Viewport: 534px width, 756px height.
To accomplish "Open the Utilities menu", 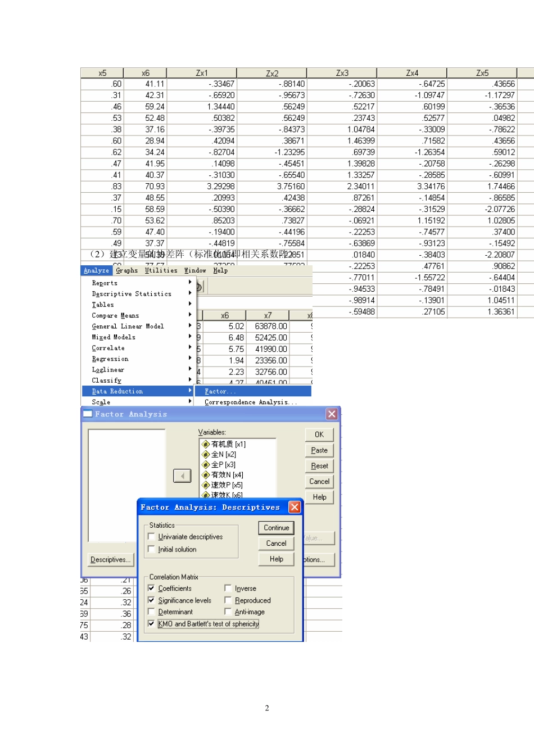I will tap(161, 270).
